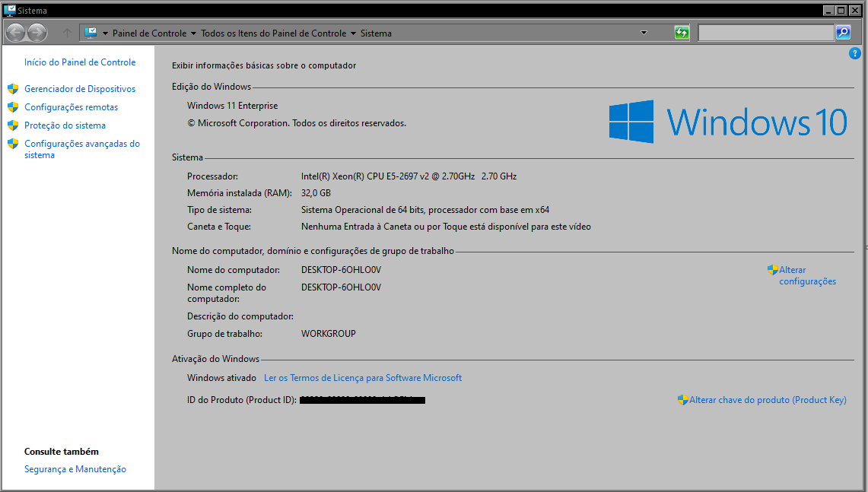Go back with the Back arrow button

click(x=15, y=33)
